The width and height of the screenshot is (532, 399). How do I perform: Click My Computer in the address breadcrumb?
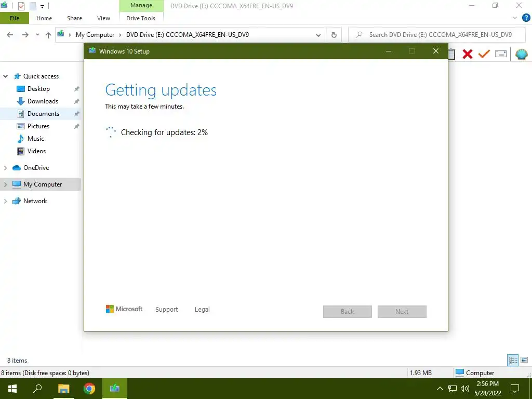95,35
